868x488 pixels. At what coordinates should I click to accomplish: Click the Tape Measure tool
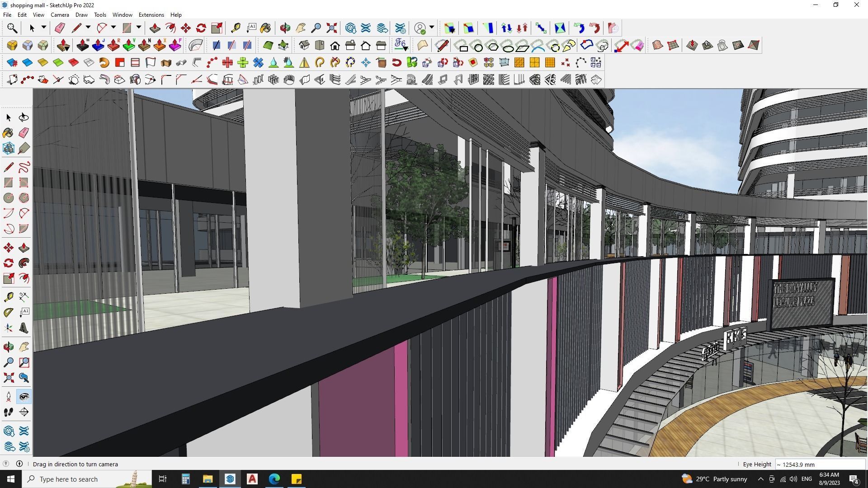236,28
